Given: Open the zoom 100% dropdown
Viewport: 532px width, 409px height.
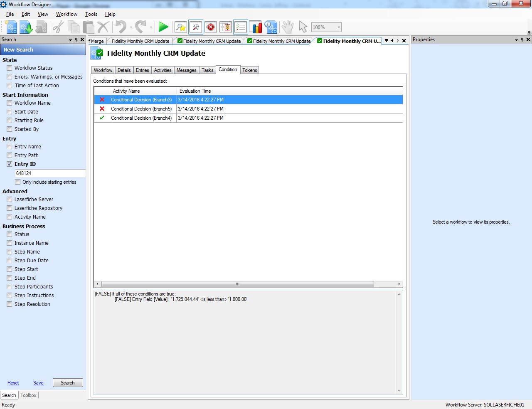Looking at the screenshot, I should click(x=339, y=27).
